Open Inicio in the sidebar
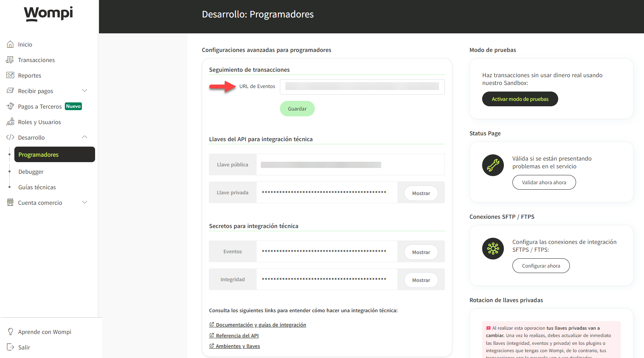This screenshot has height=358, width=644. pyautogui.click(x=25, y=45)
